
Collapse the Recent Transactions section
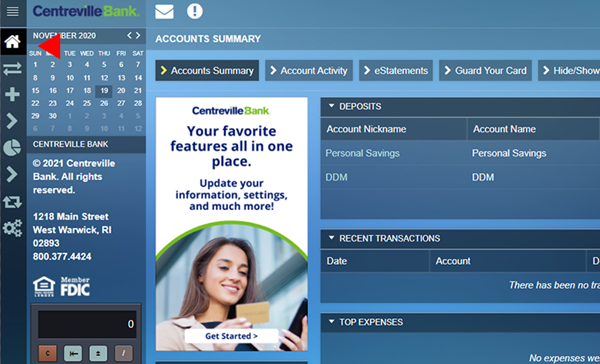331,238
